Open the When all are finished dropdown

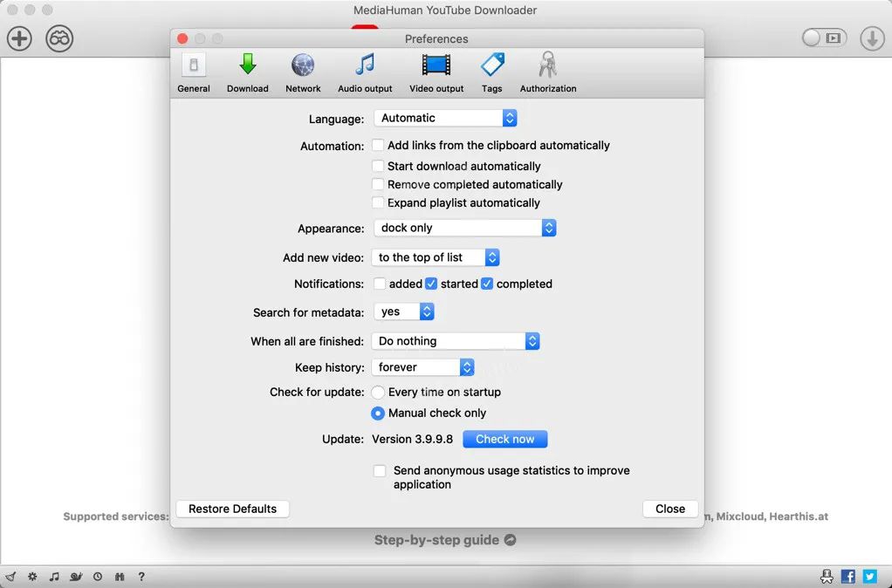(456, 341)
